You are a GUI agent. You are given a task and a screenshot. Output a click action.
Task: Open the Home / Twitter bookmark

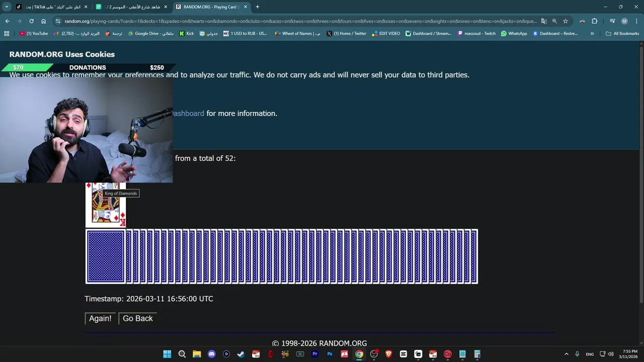pos(347,34)
